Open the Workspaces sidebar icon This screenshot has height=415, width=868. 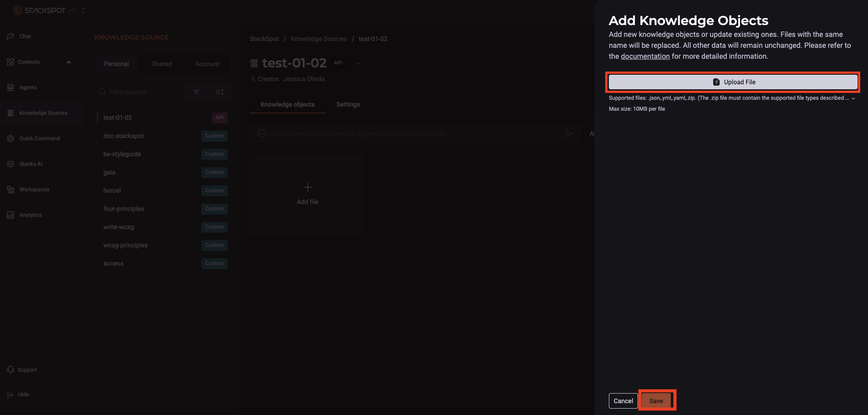pyautogui.click(x=10, y=190)
